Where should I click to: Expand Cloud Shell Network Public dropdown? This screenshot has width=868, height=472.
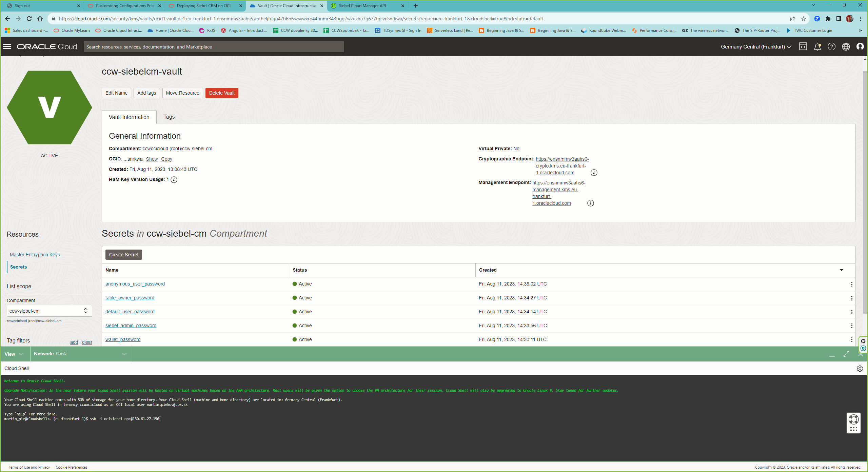click(x=81, y=354)
